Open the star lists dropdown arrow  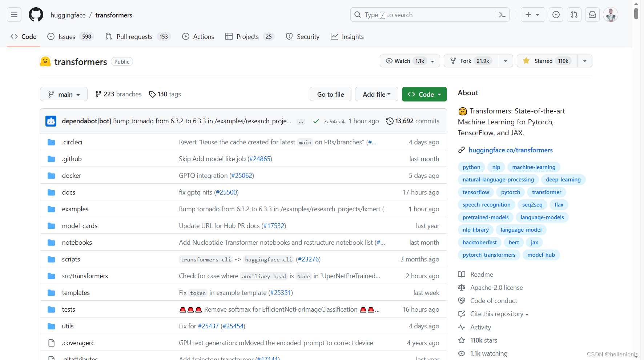click(x=585, y=61)
